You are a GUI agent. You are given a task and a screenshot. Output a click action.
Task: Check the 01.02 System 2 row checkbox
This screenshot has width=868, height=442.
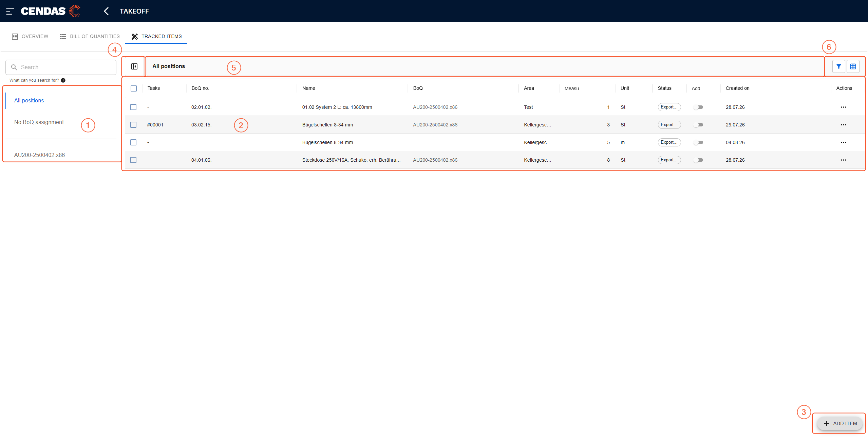pyautogui.click(x=133, y=107)
